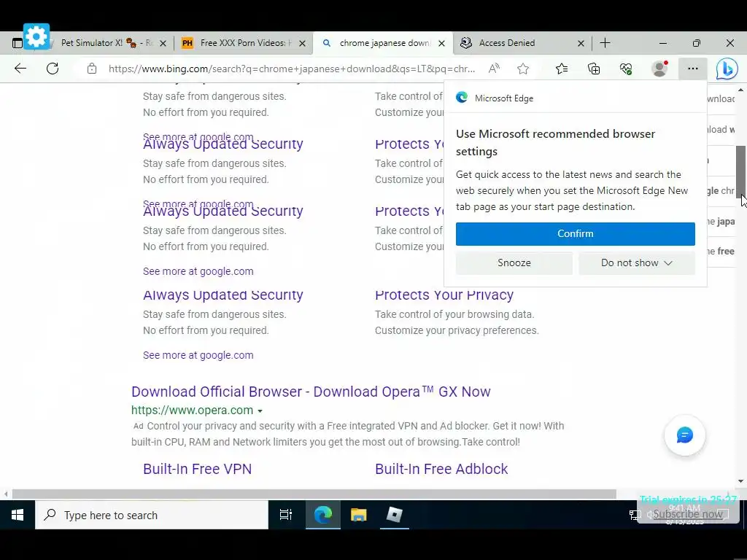Open the user profile avatar

(659, 69)
